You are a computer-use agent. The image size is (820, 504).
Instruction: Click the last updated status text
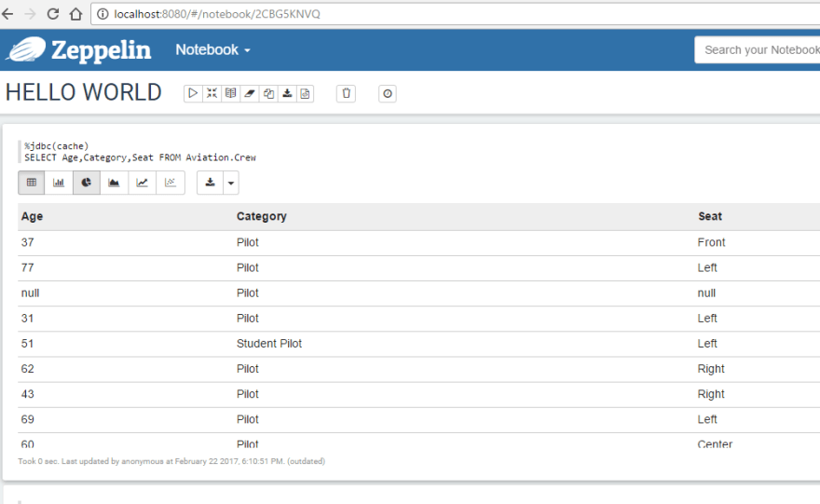[171, 461]
